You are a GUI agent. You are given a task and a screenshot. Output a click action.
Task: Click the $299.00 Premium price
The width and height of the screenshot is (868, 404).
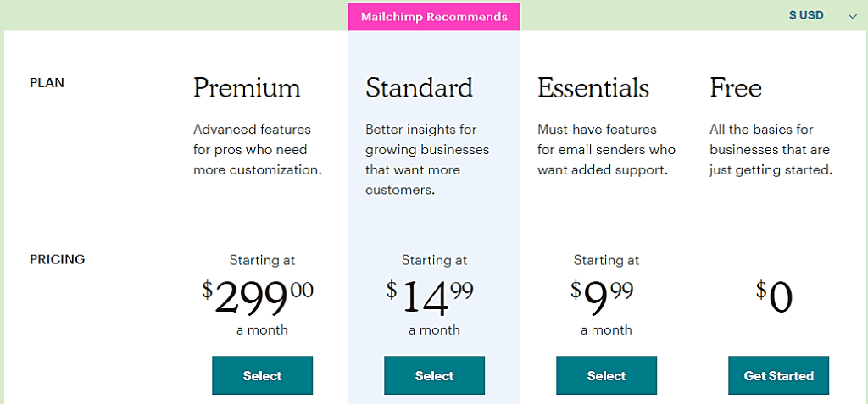click(258, 298)
